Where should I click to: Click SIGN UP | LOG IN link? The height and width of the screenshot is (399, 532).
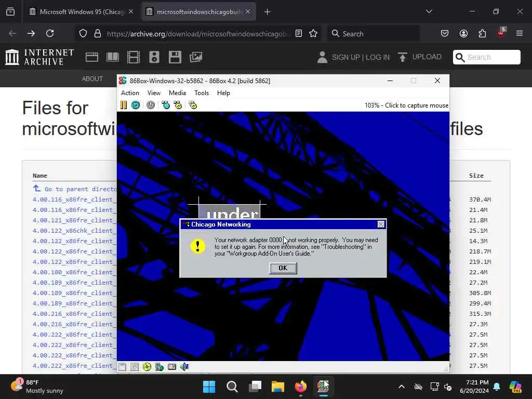tap(361, 57)
